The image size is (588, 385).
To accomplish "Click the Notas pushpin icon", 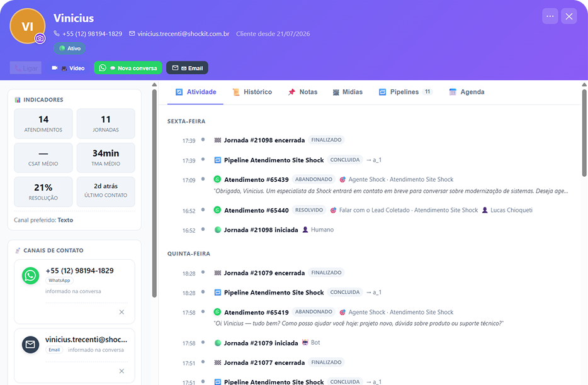I will [291, 92].
